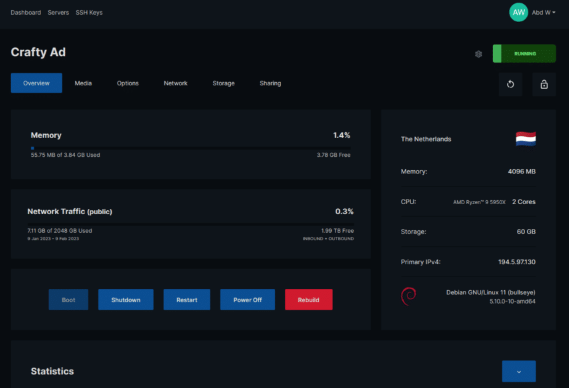The height and width of the screenshot is (388, 569).
Task: Click the INBOUND + OUTBOUND label
Action: 328,239
